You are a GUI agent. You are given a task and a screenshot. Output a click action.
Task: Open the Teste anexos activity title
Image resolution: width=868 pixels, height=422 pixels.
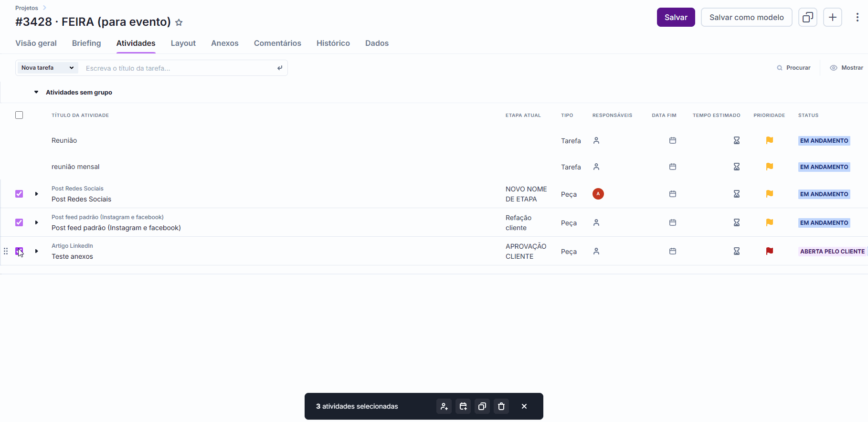[x=72, y=256]
